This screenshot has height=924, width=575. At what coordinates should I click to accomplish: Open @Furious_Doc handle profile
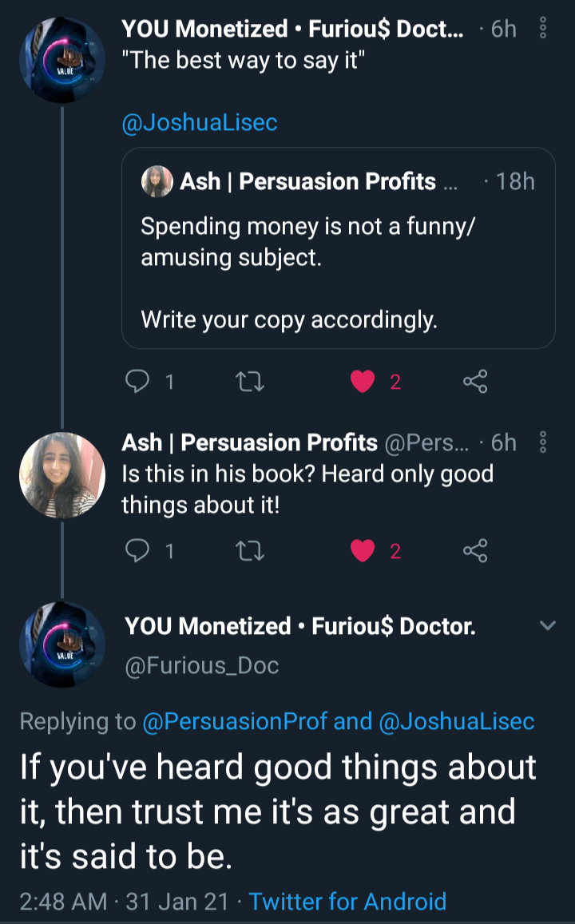(202, 665)
